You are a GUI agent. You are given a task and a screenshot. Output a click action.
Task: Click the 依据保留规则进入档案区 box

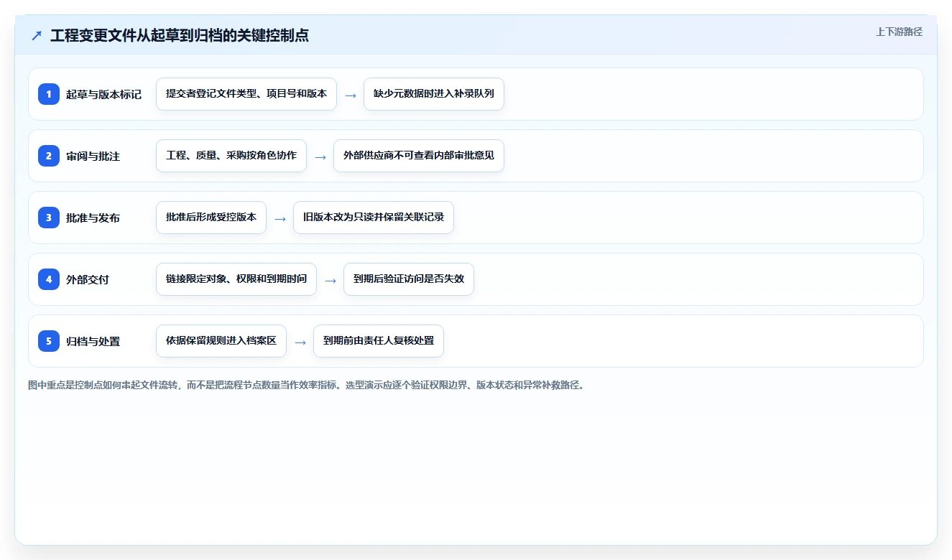(x=221, y=341)
